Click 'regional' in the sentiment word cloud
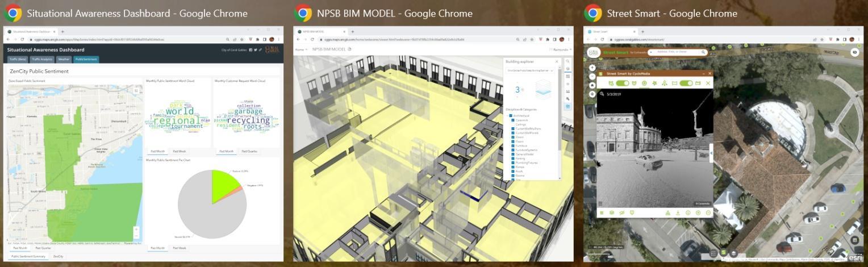This screenshot has width=868, height=267. pyautogui.click(x=177, y=121)
